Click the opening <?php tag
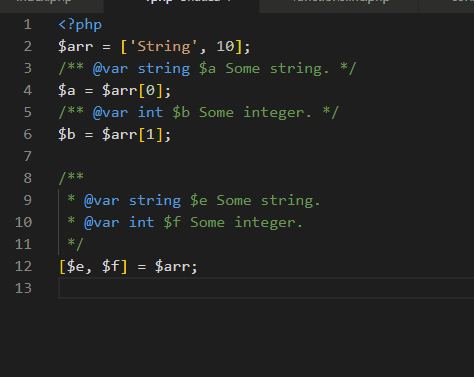 80,25
